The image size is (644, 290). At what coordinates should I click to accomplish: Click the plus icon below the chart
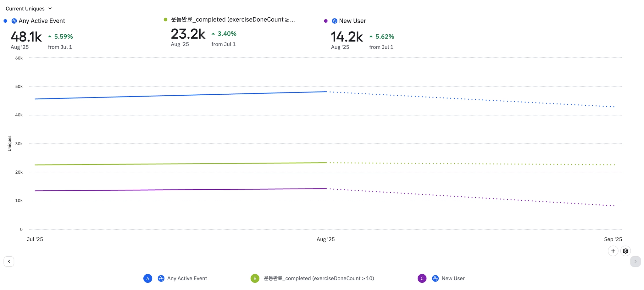click(613, 251)
